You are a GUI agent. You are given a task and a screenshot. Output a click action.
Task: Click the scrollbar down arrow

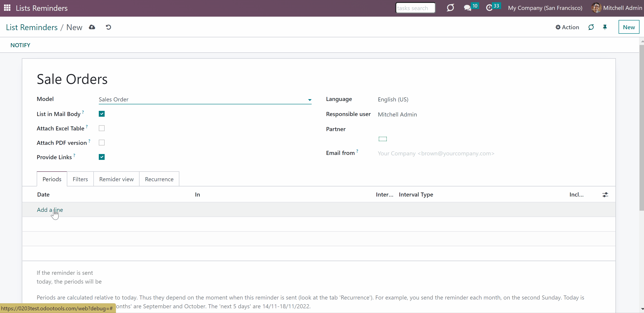pos(642,309)
